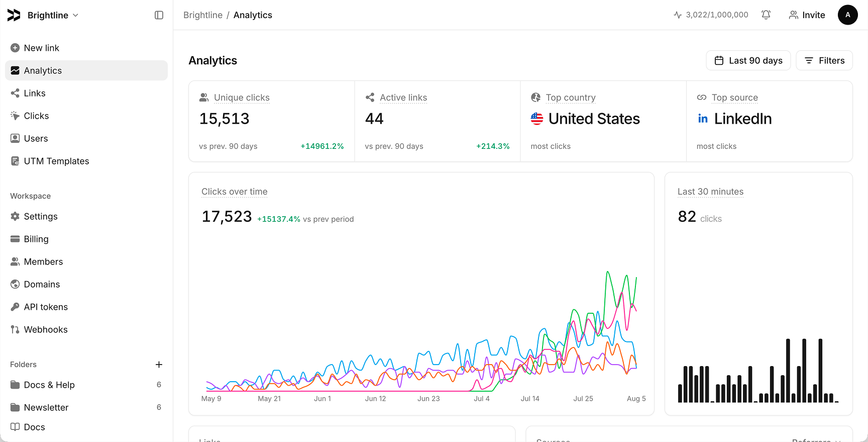The image size is (868, 442).
Task: Click the Members people icon
Action: point(15,261)
